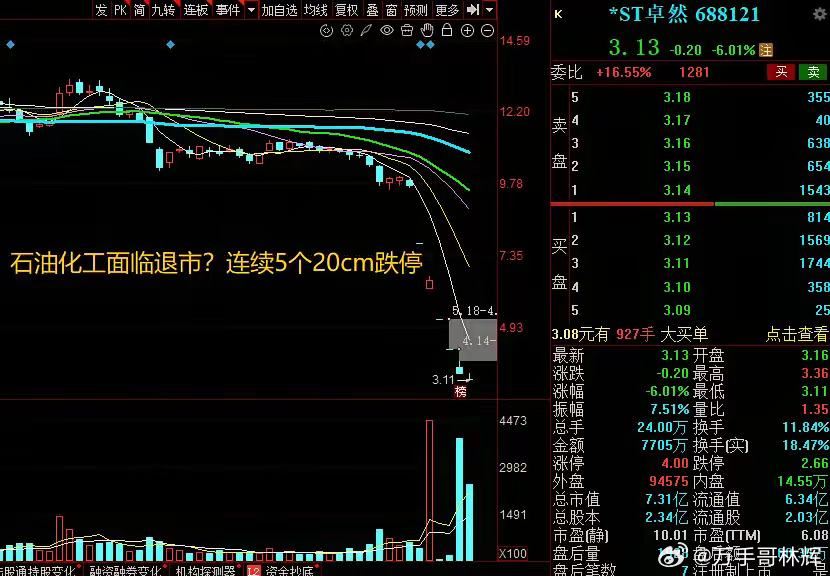
Task: Open the PK comparison button
Action: [x=121, y=10]
